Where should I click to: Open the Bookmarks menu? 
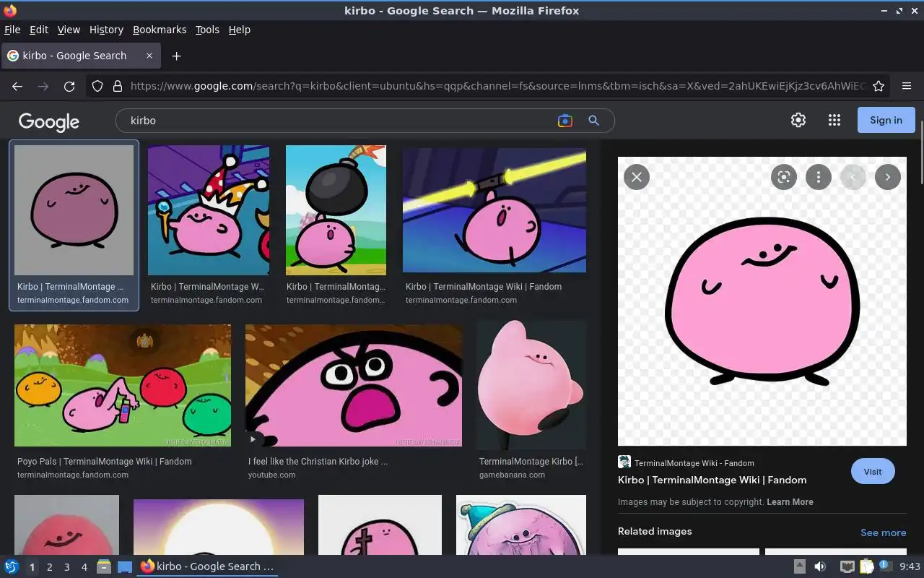click(x=160, y=30)
